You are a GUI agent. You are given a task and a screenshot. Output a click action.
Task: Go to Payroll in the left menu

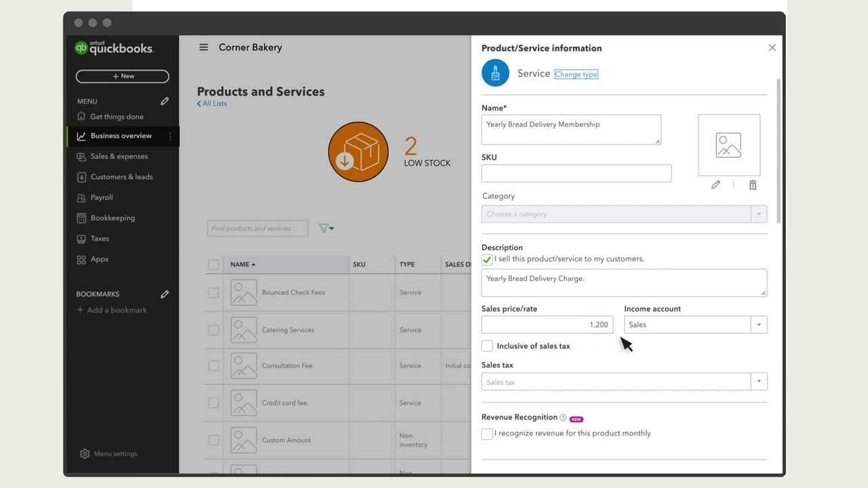[102, 197]
